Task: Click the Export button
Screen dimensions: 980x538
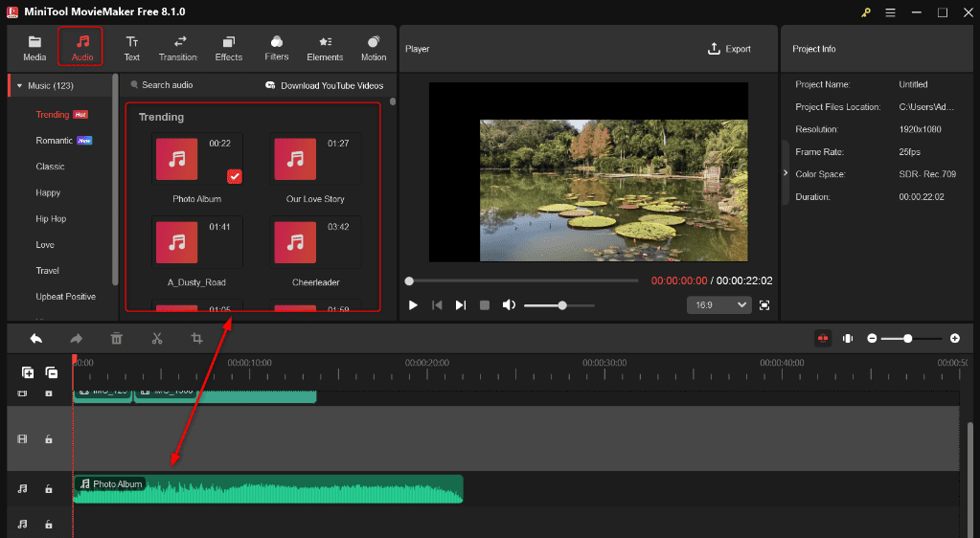Action: pyautogui.click(x=729, y=49)
